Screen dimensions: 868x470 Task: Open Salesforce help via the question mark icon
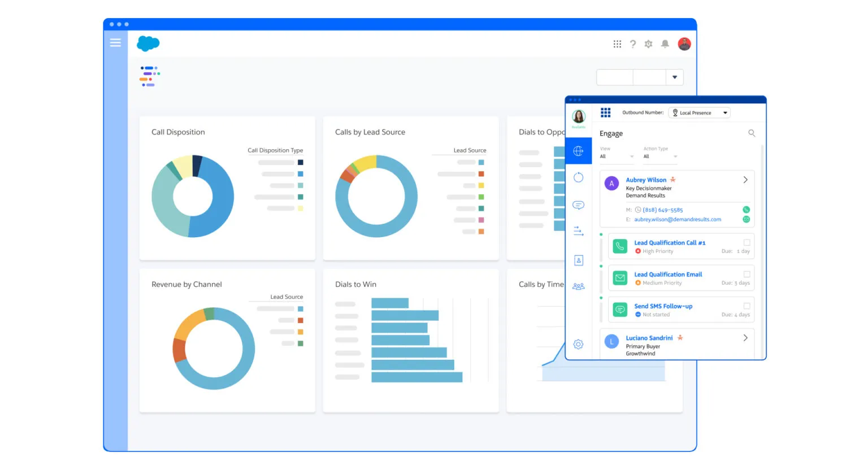point(632,43)
